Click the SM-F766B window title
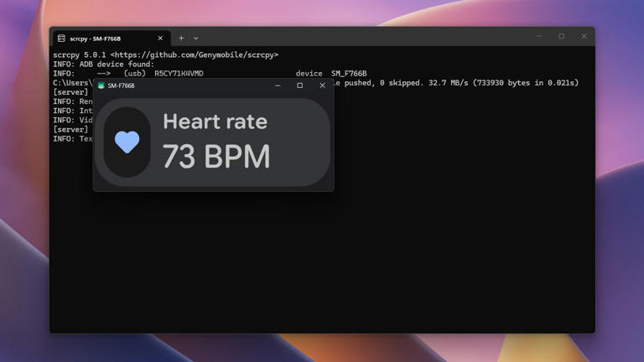The image size is (644, 362). click(121, 85)
